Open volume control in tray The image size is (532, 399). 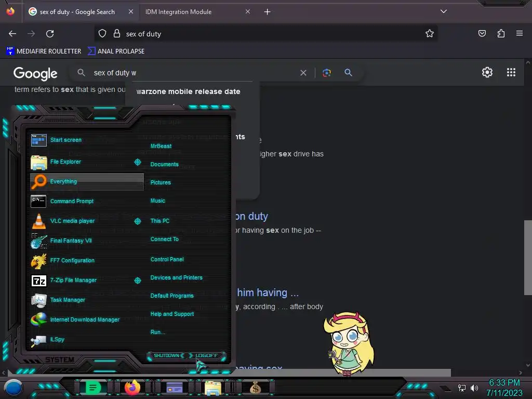pos(474,388)
